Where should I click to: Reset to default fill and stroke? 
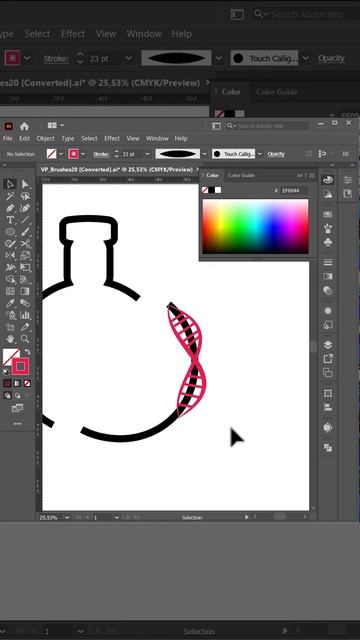6,372
